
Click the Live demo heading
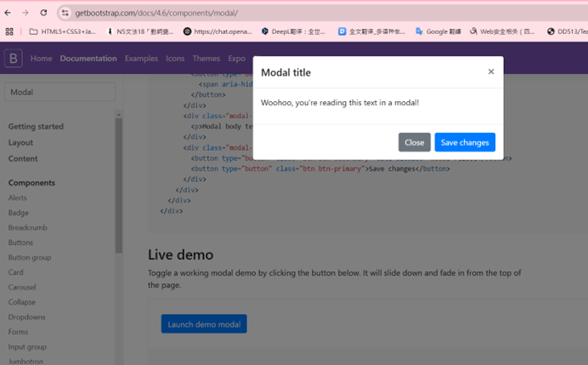click(x=180, y=254)
